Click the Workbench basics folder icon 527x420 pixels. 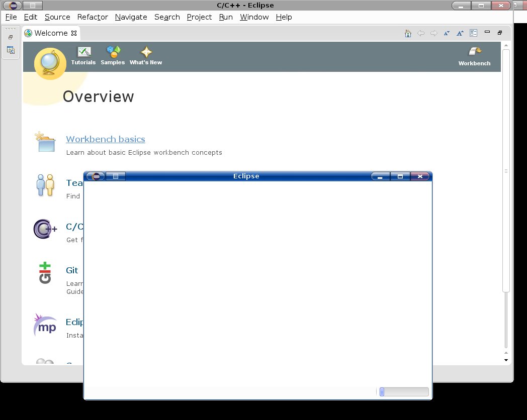45,142
